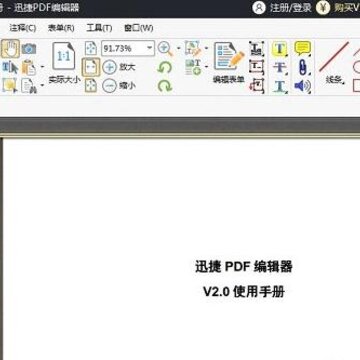
Task: Open the 91.73% zoom level dropdown
Action: point(150,49)
